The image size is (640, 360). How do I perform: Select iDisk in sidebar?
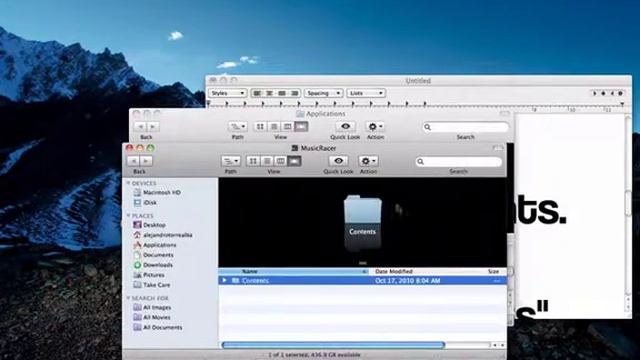145,202
